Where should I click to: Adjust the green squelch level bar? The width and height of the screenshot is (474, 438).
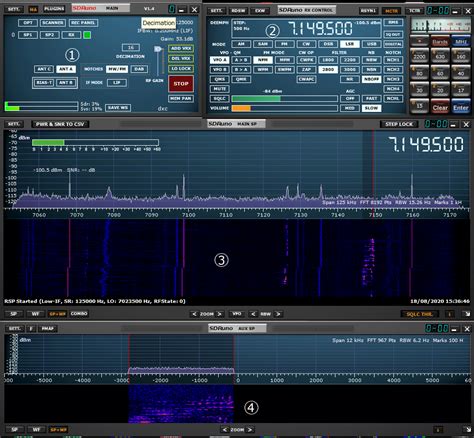(285, 99)
